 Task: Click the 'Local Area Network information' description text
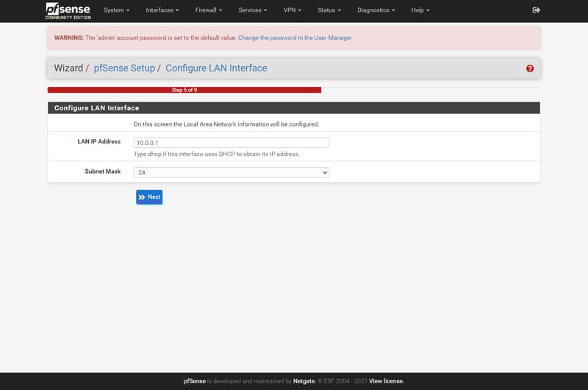click(x=226, y=124)
